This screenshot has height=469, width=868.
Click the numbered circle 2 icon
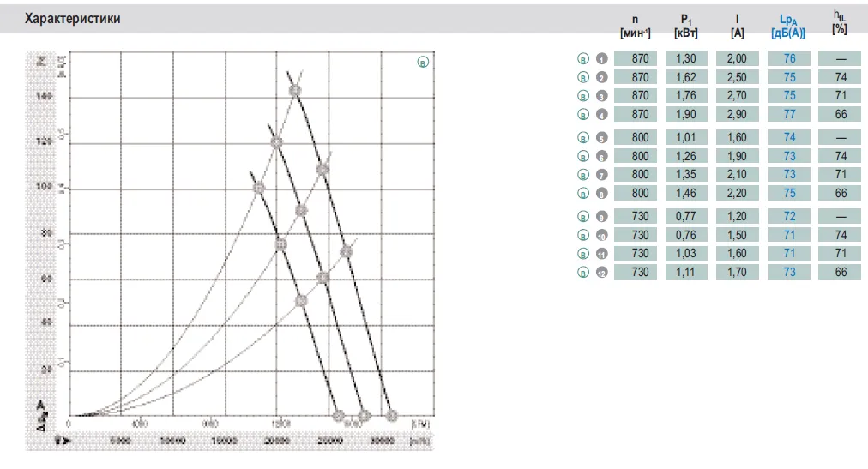[602, 77]
